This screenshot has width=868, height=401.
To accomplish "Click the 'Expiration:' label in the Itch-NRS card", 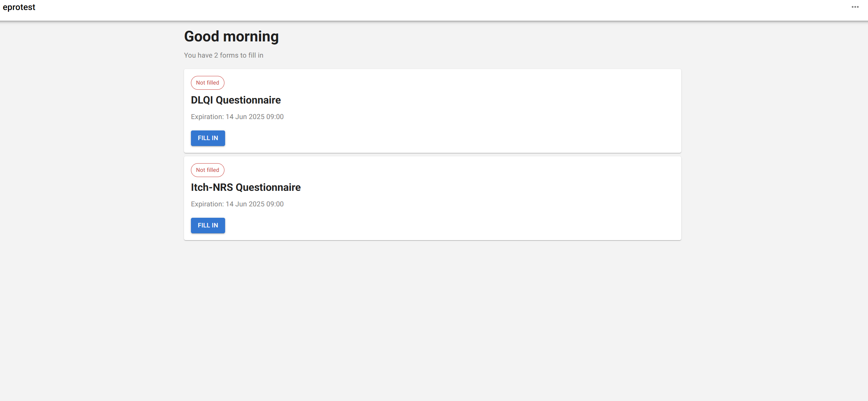I will point(207,204).
